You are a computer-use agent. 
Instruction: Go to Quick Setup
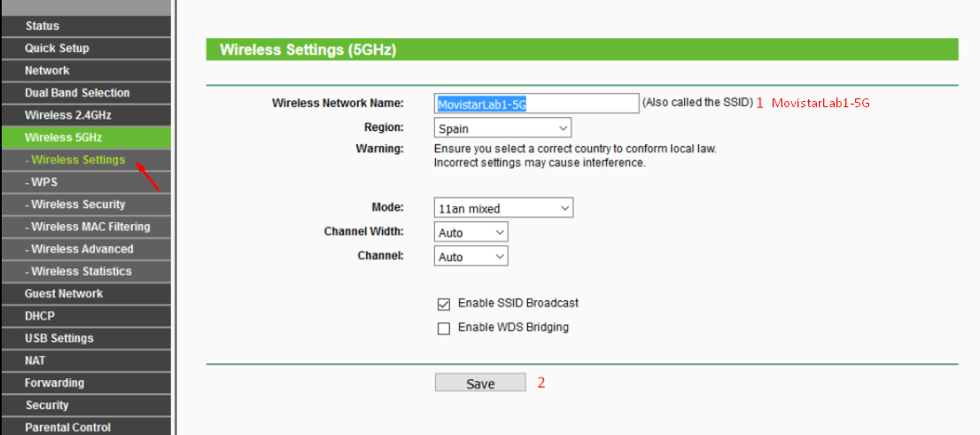tap(86, 48)
